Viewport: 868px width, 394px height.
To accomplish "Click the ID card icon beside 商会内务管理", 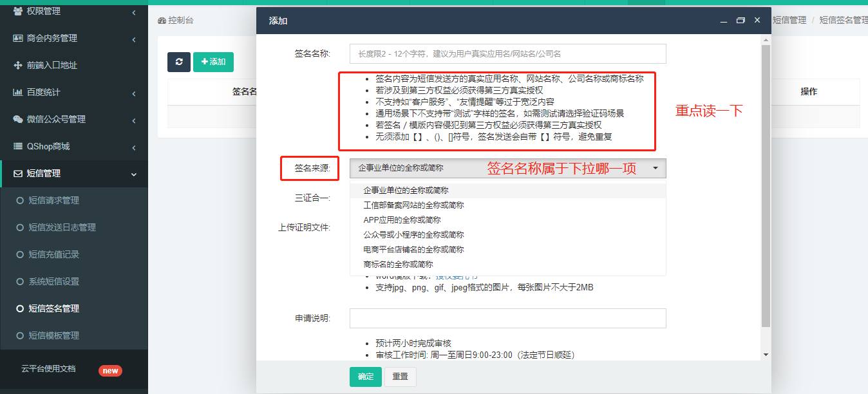I will tap(17, 38).
